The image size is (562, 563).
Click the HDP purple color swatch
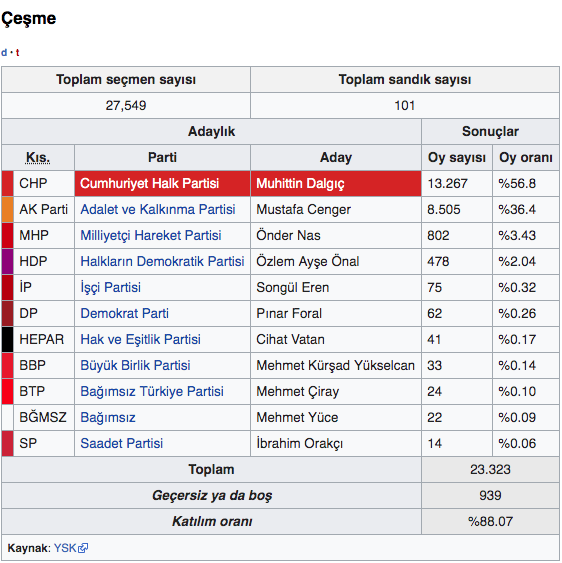pyautogui.click(x=8, y=261)
